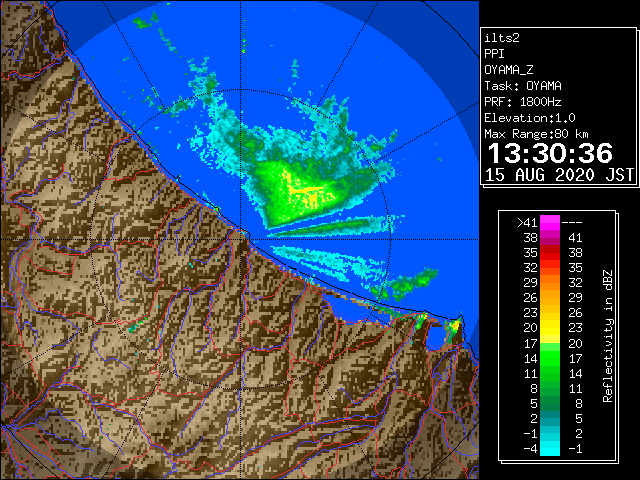This screenshot has width=640, height=480.
Task: Click the yellow 20–23 dBZ legend color
Action: [550, 328]
